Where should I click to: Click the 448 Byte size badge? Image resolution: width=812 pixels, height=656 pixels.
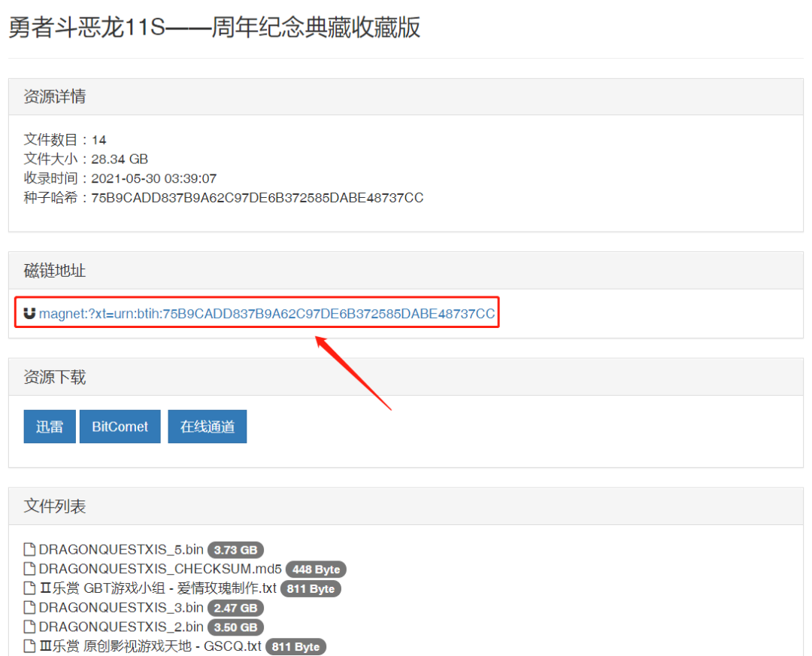[x=316, y=569]
